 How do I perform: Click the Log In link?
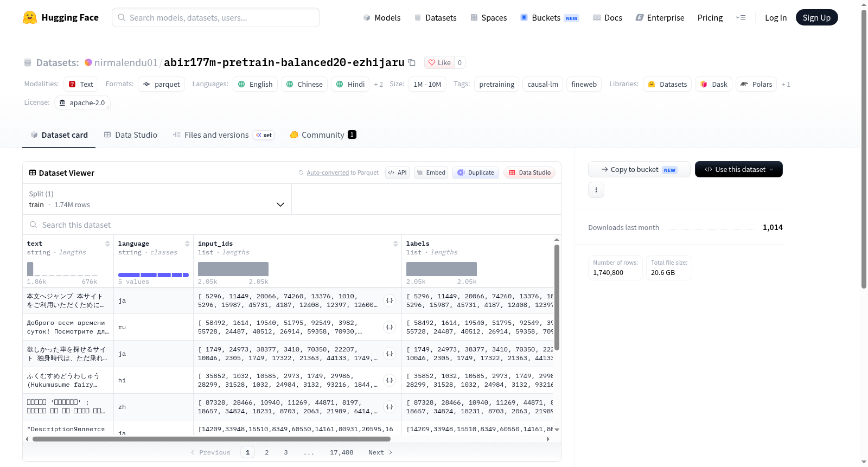(x=776, y=17)
